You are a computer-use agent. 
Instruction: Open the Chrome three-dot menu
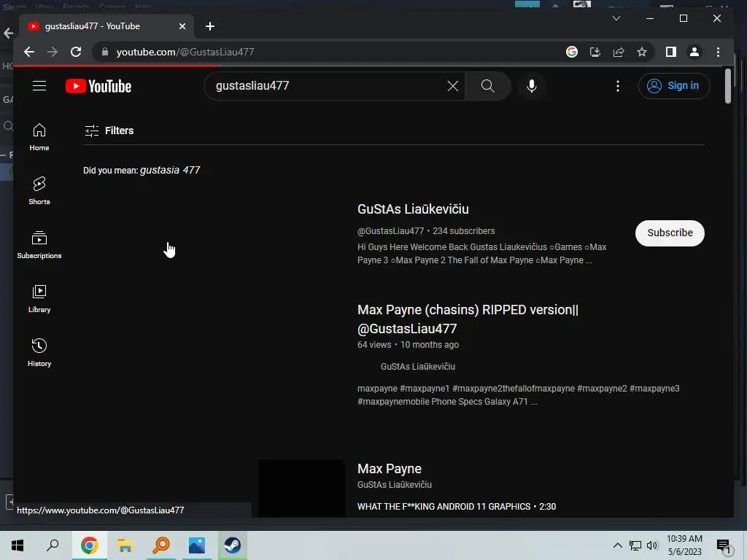point(718,52)
